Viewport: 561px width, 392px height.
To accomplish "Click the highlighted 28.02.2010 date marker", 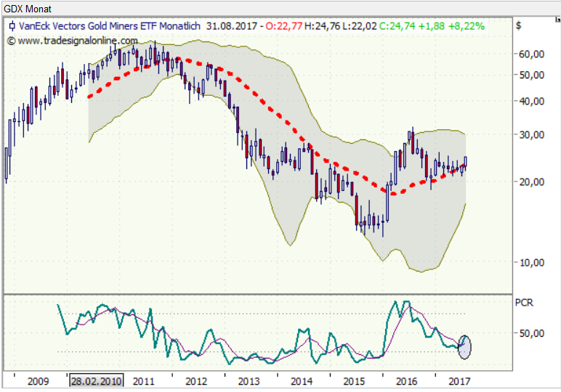I will pos(96,381).
